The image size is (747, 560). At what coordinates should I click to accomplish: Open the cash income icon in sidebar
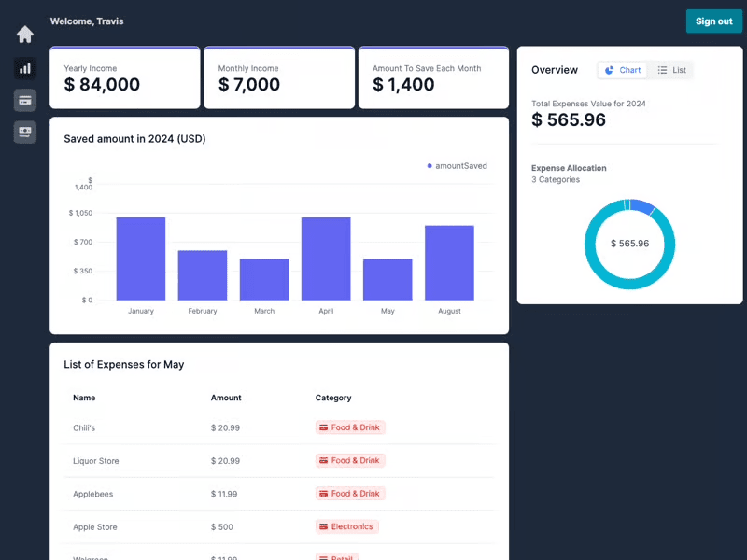pos(25,132)
